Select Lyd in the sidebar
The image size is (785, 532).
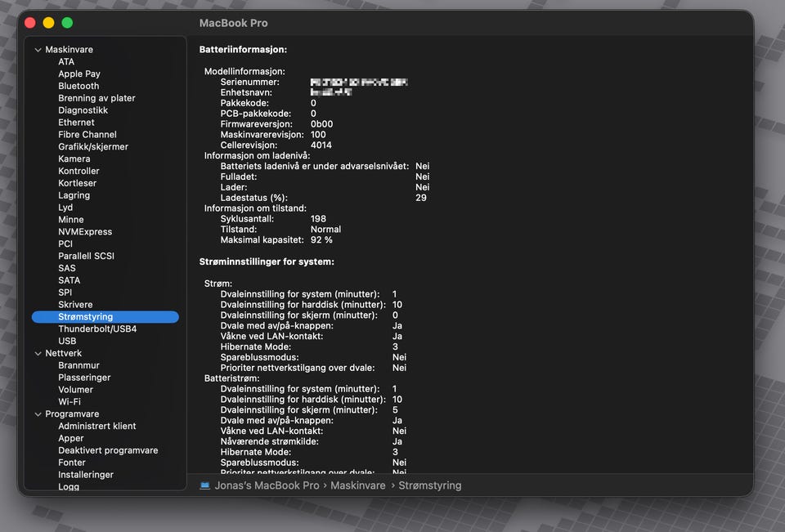65,208
